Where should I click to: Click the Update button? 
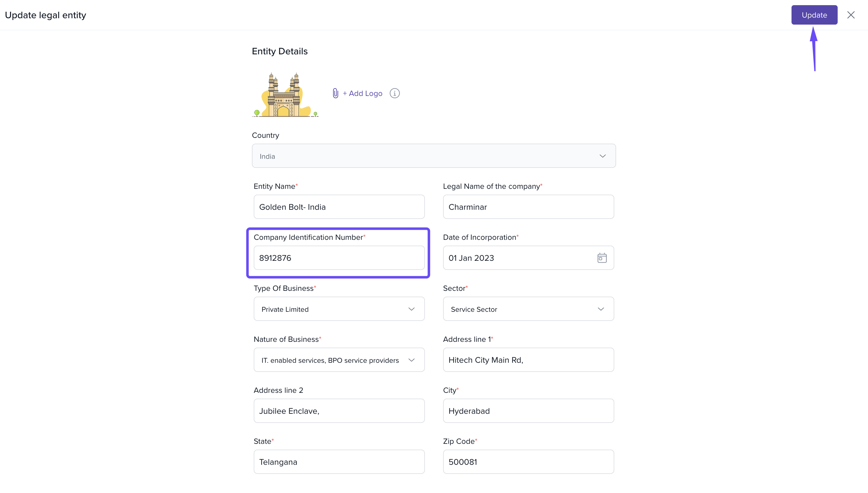pyautogui.click(x=814, y=15)
